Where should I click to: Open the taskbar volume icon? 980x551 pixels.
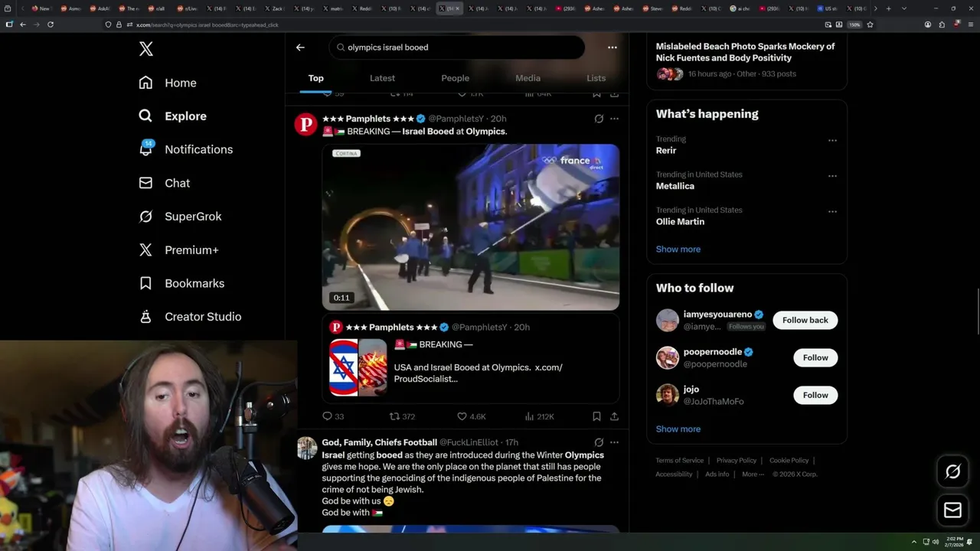tap(936, 542)
